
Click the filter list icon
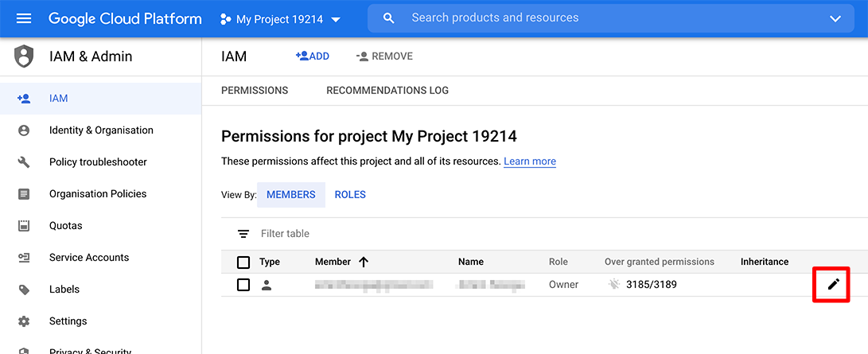tap(243, 233)
